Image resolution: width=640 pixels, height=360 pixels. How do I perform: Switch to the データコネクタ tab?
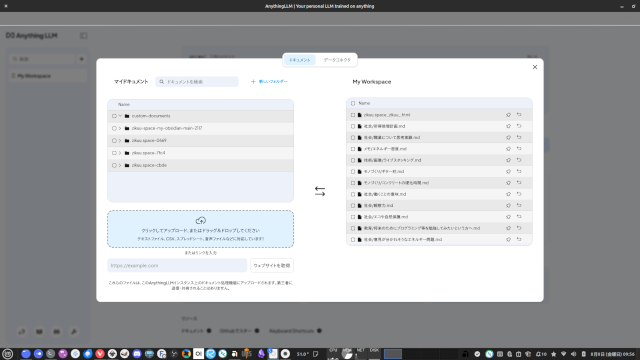(x=337, y=60)
